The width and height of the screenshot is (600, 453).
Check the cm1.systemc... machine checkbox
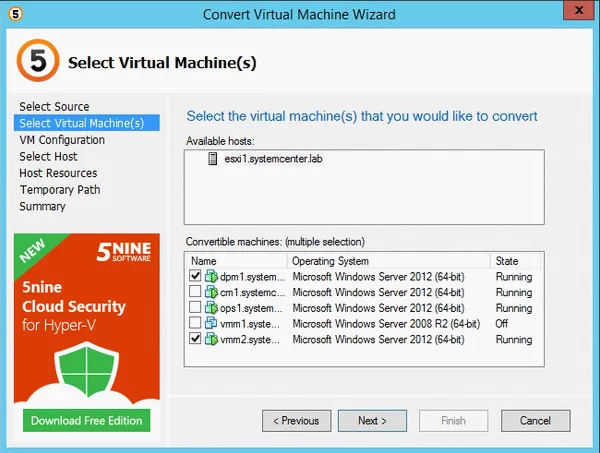coord(195,291)
